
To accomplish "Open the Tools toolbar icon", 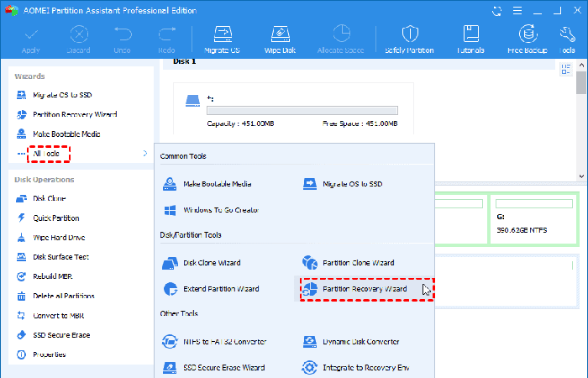I will tap(568, 39).
